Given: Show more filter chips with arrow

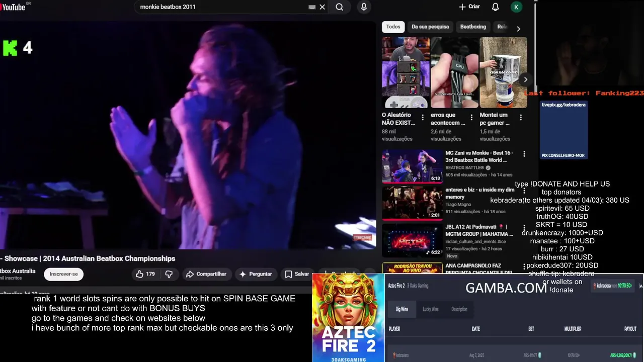Looking at the screenshot, I should pyautogui.click(x=518, y=29).
